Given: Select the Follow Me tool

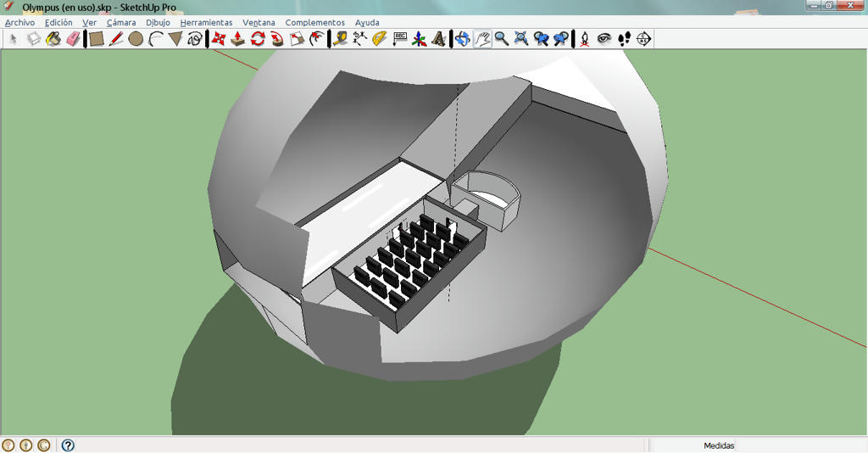Looking at the screenshot, I should pos(277,39).
